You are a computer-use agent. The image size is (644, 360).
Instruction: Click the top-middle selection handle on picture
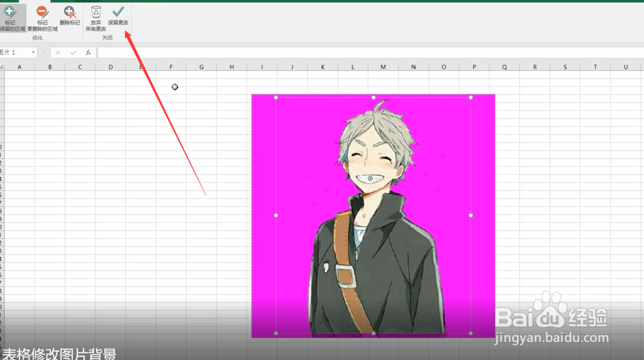coord(374,98)
